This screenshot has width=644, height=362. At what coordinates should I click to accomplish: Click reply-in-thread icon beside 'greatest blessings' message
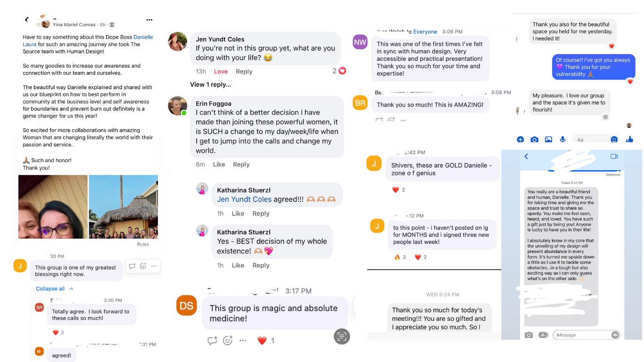pos(132,266)
